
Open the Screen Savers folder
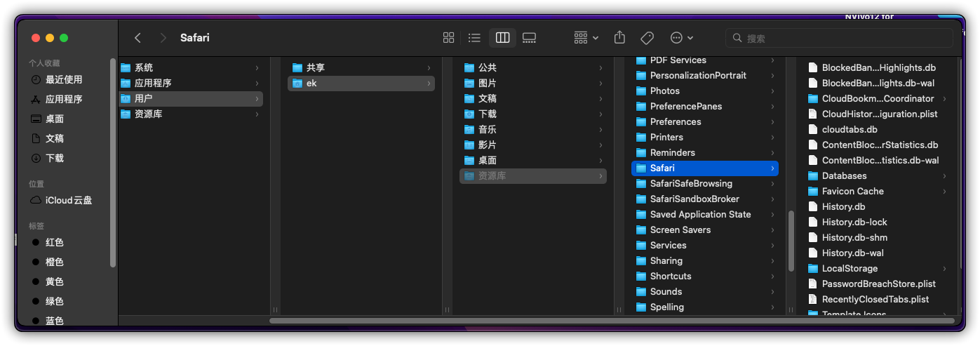tap(705, 229)
